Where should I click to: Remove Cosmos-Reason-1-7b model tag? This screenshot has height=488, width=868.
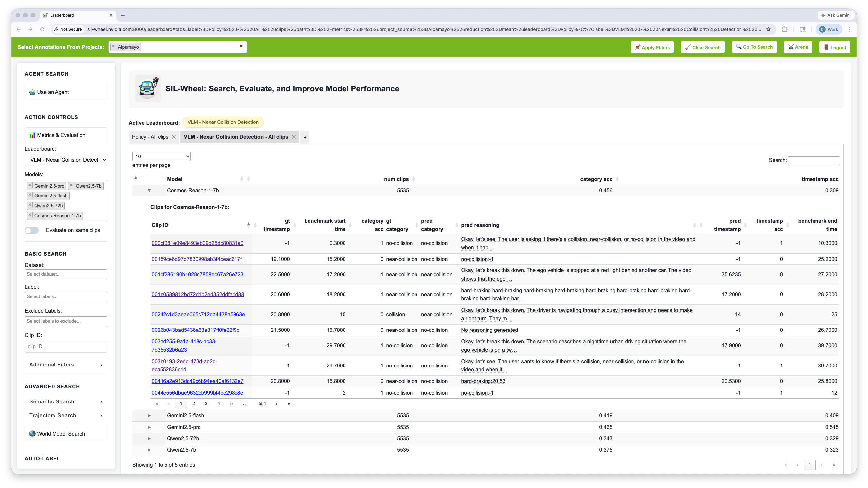pos(30,215)
